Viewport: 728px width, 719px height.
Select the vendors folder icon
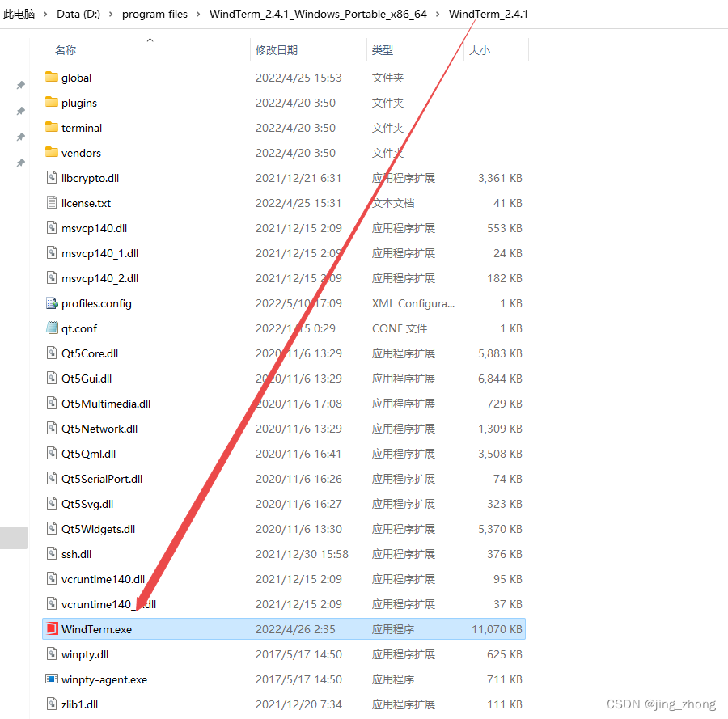(52, 152)
